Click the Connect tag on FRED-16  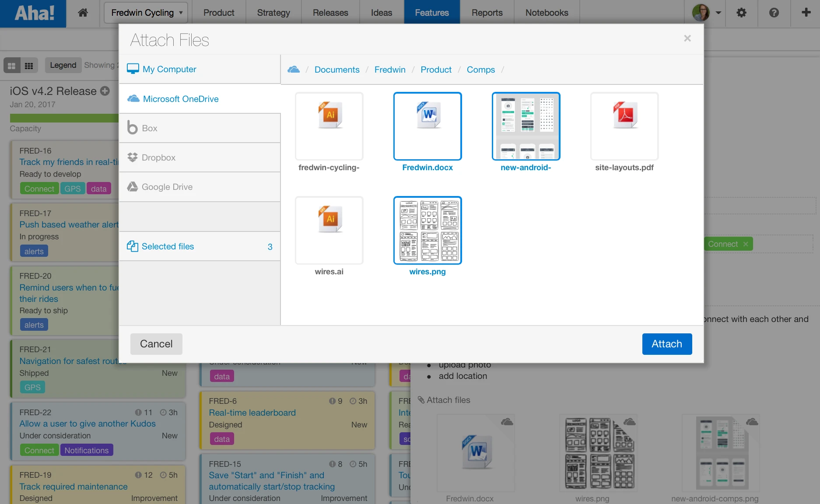(x=39, y=189)
